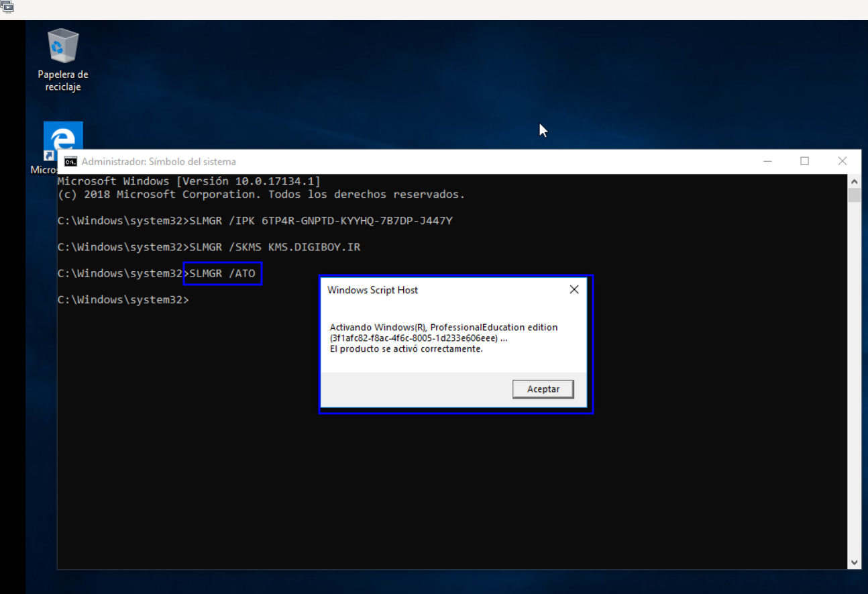Click the activation ID 3f1afc82 text
Screen dimensions: 868x594
(419, 338)
